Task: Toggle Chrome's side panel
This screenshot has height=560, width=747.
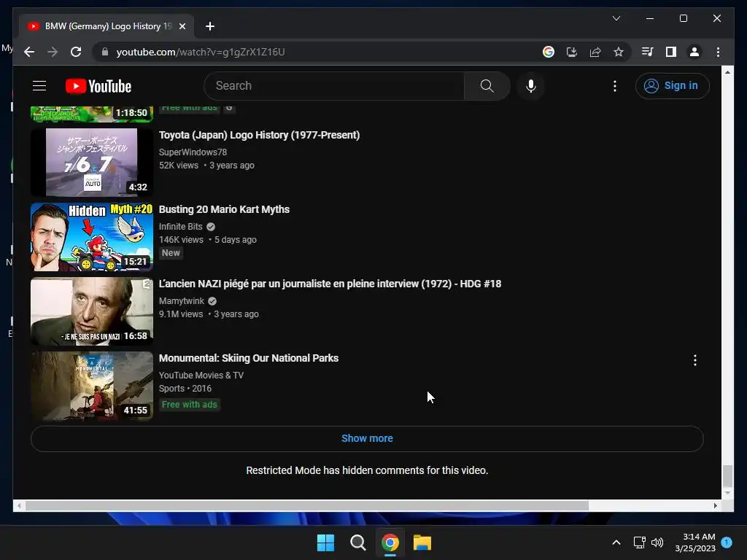Action: coord(671,52)
